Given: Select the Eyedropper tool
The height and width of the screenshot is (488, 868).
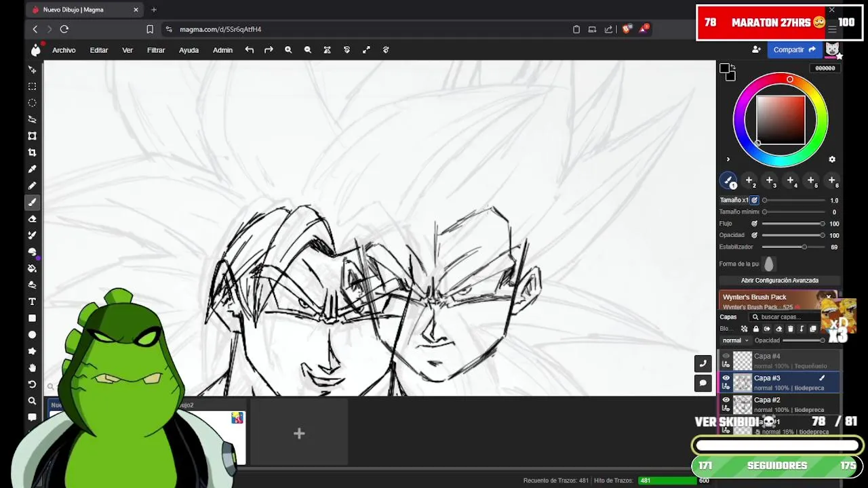Looking at the screenshot, I should (x=32, y=169).
